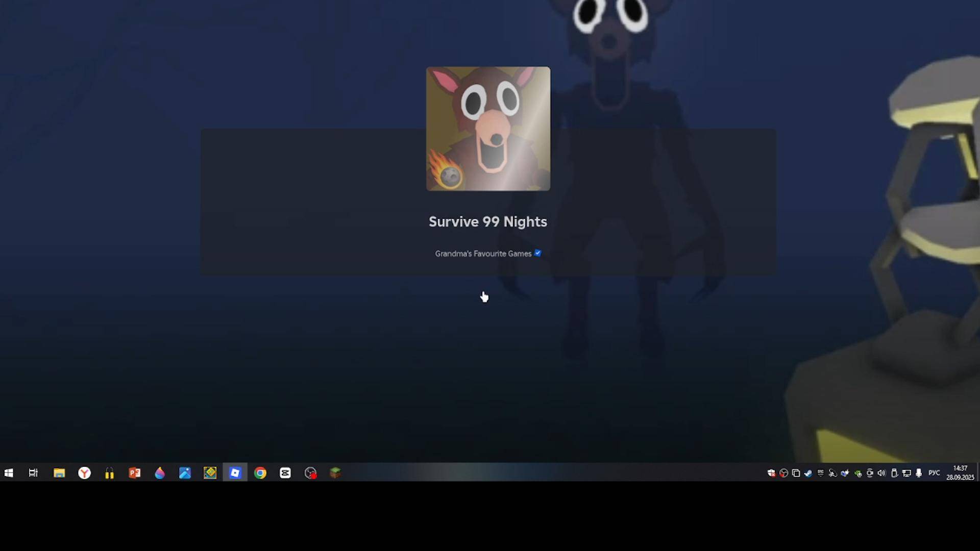Open PowerPoint from the taskbar
980x551 pixels.
click(x=135, y=473)
